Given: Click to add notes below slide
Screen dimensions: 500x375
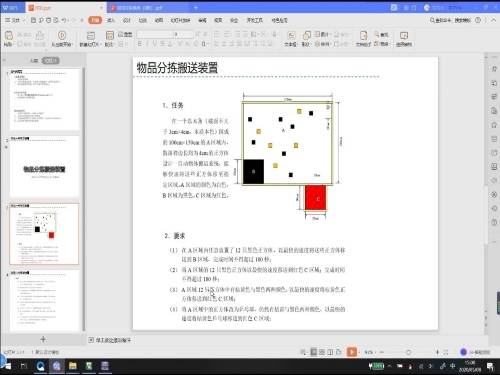Looking at the screenshot, I should (x=113, y=340).
